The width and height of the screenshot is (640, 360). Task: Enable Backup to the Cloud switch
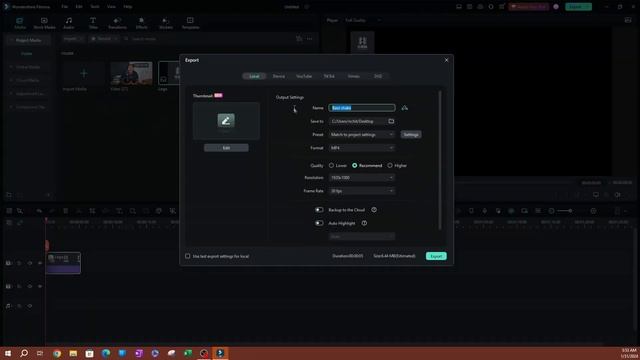pyautogui.click(x=319, y=210)
